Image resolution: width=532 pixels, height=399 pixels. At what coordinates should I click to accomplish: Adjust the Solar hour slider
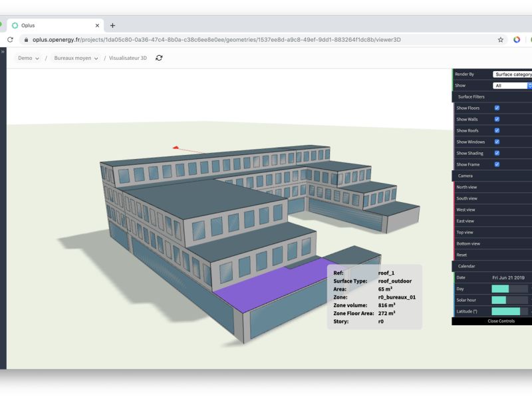(509, 300)
